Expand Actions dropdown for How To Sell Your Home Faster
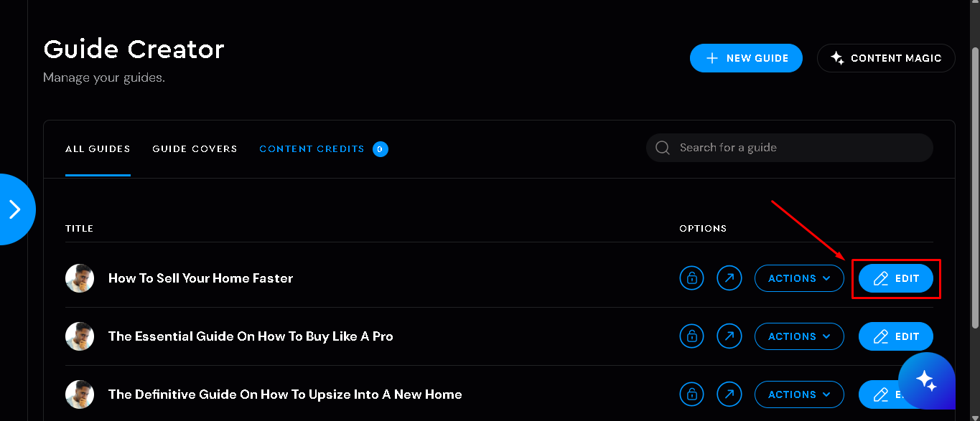 [799, 278]
